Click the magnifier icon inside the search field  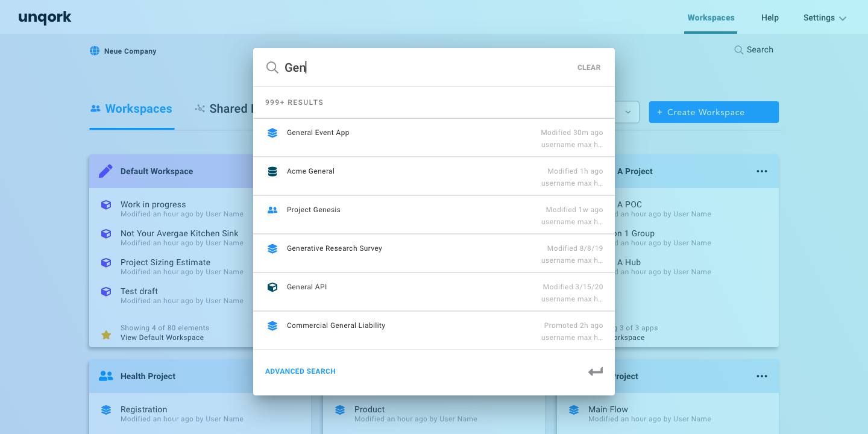pos(272,68)
